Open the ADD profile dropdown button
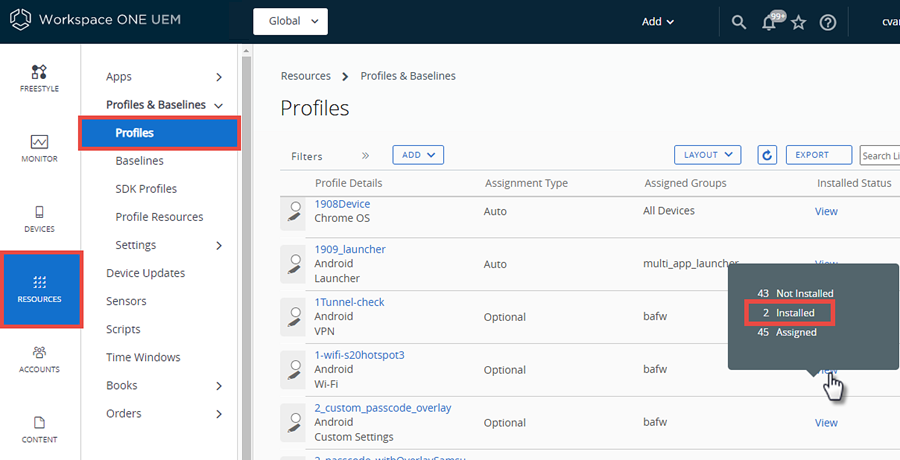 (x=418, y=155)
